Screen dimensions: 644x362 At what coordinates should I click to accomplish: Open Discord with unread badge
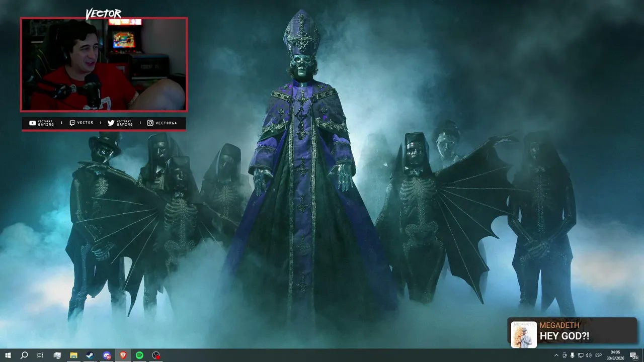(107, 355)
